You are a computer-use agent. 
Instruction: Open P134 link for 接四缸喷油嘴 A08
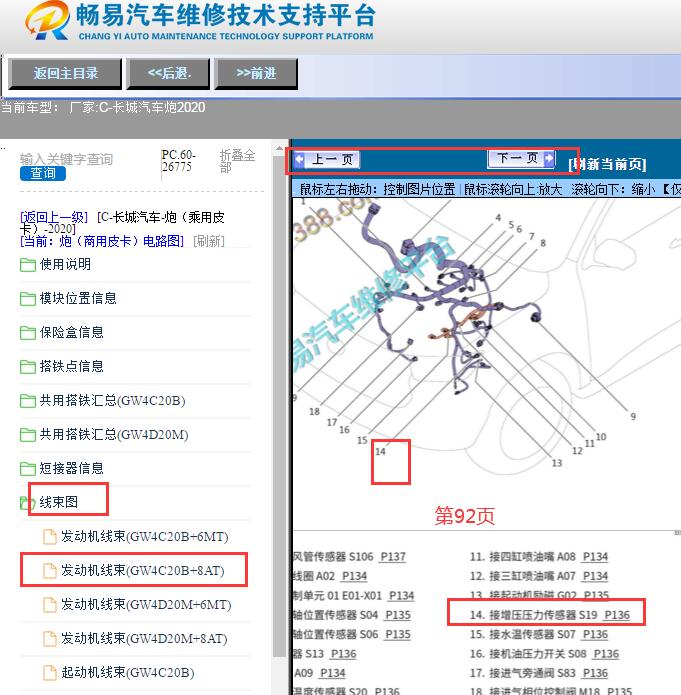[x=595, y=557]
